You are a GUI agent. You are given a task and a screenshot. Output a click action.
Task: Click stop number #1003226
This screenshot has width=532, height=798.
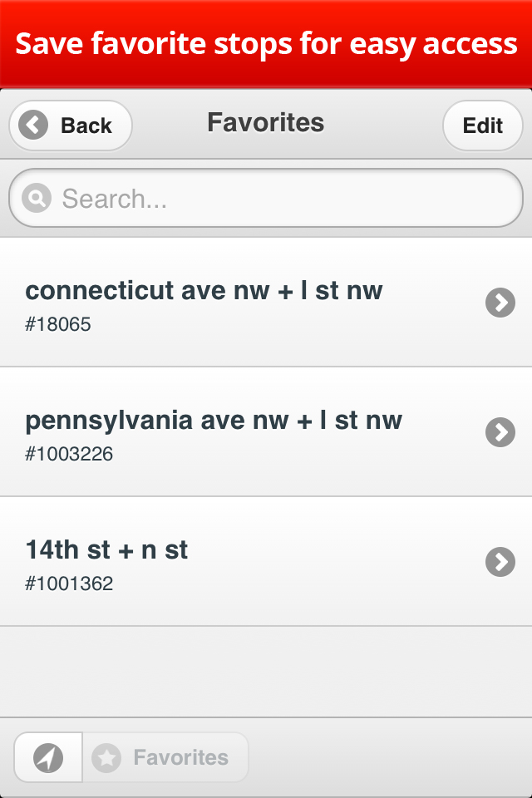pyautogui.click(x=69, y=454)
